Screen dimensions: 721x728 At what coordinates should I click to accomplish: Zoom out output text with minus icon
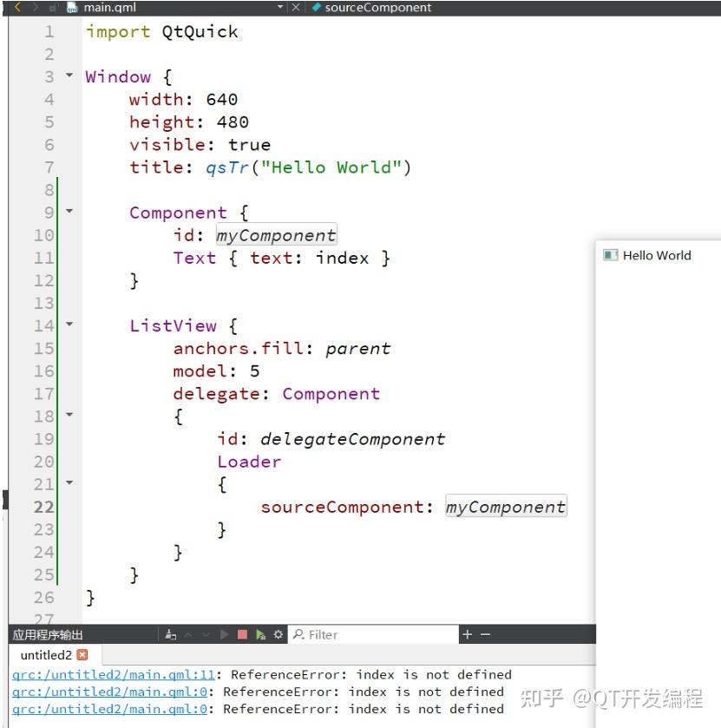click(x=483, y=634)
